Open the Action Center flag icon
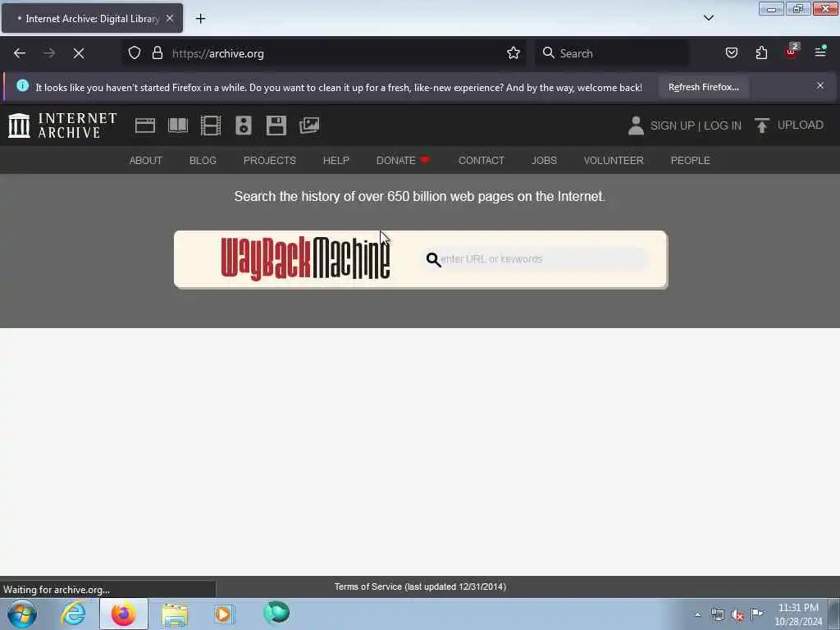Image resolution: width=840 pixels, height=630 pixels. click(757, 614)
